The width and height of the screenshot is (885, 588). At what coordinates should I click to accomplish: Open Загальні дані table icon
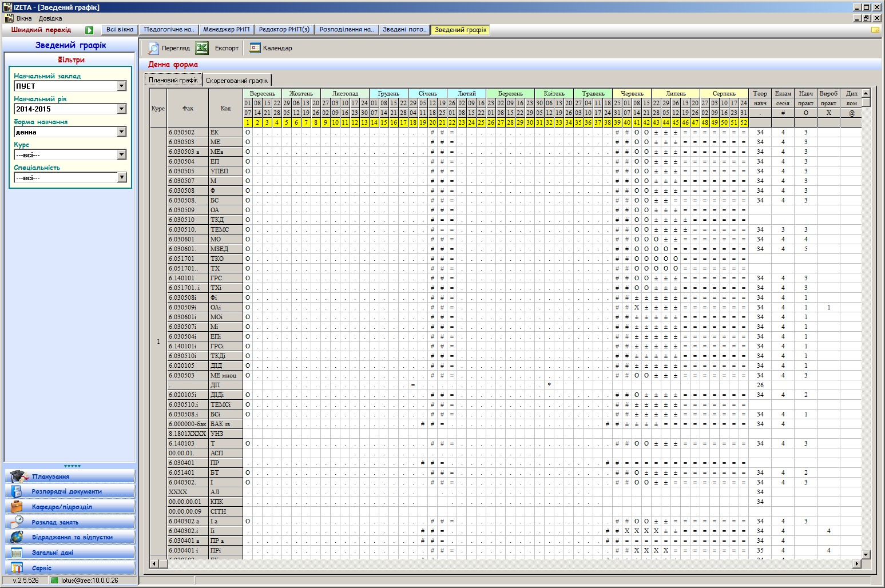[x=17, y=553]
